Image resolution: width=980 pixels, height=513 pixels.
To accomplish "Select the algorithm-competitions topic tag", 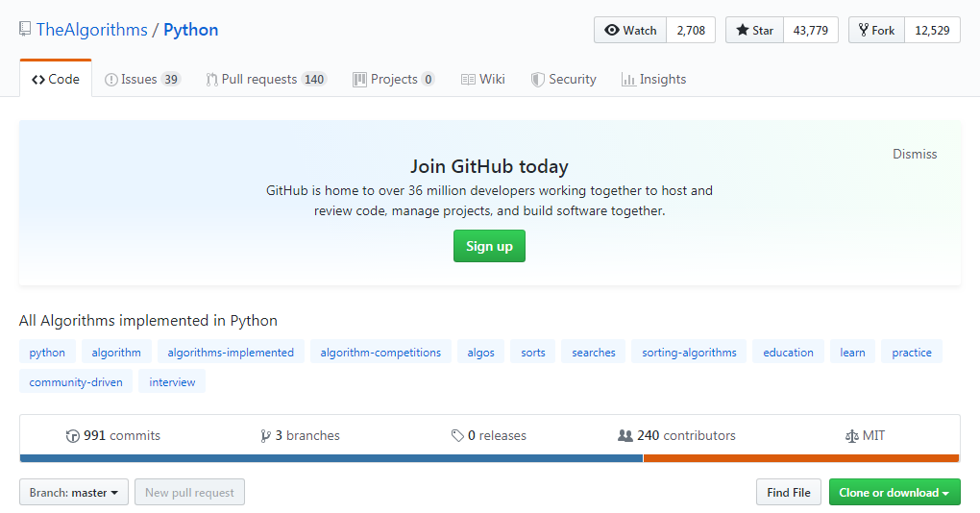I will [x=380, y=352].
